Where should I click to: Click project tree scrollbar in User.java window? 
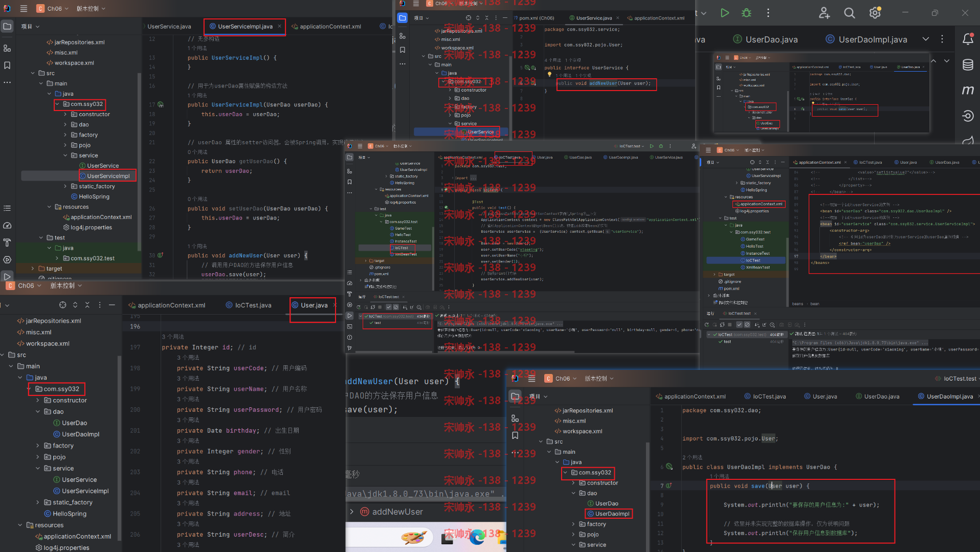(119, 448)
